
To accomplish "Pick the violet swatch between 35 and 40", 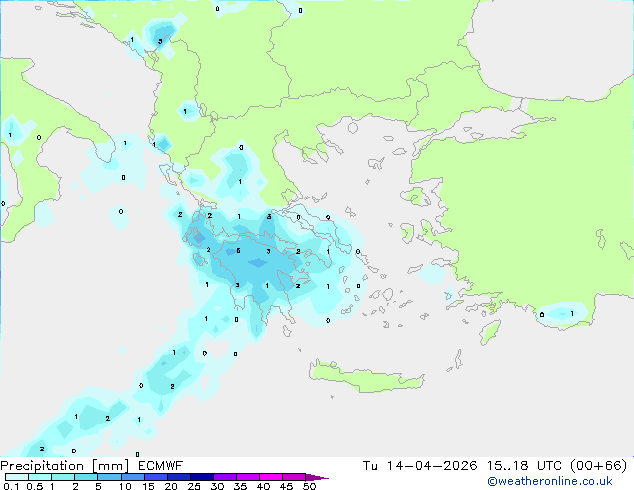I will pos(248,477).
